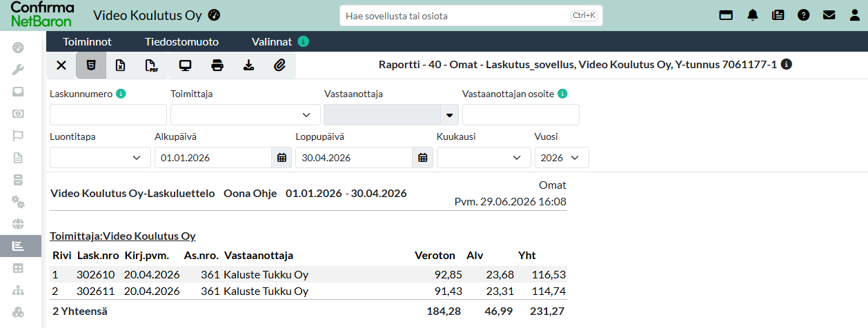Open Alkupäivä calendar picker
Viewport: 868px width, 328px height.
pos(282,157)
